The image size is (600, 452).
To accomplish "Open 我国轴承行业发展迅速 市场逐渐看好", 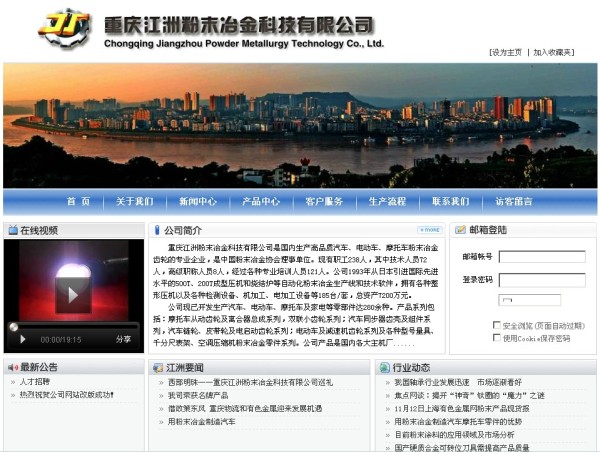I will [458, 382].
